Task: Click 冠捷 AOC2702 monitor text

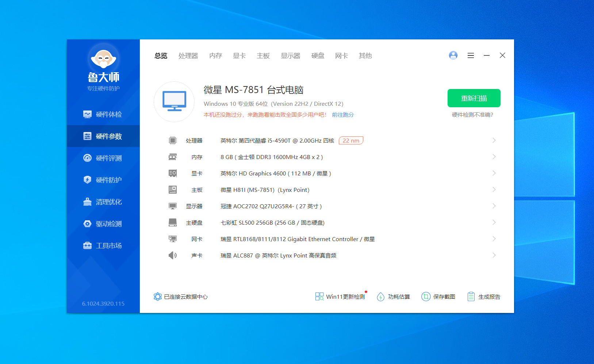Action: point(271,206)
